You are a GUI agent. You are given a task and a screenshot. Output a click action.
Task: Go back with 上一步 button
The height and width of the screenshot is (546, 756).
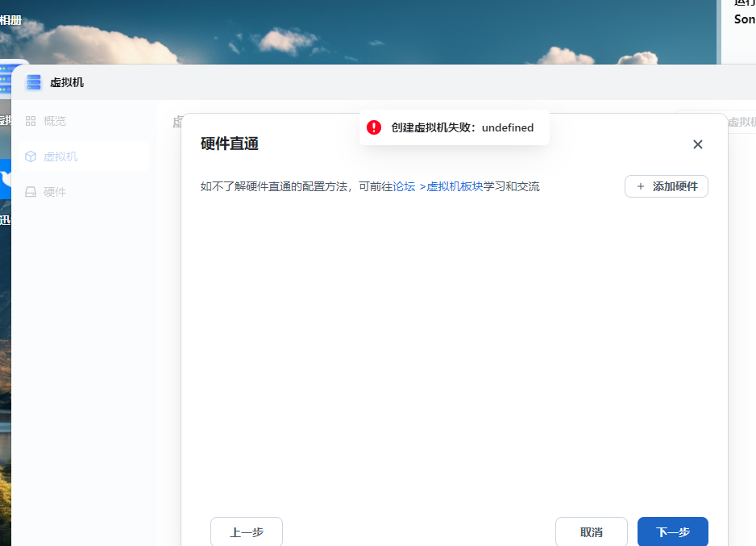pos(247,531)
